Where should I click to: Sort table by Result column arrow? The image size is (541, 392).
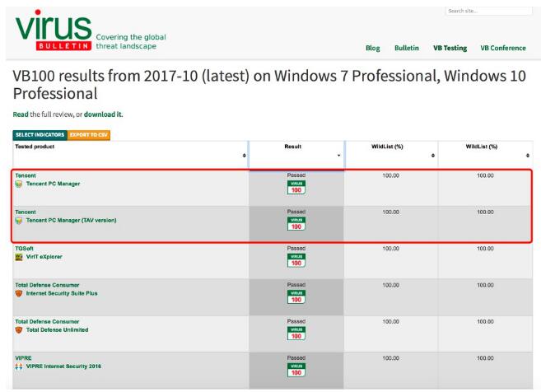(338, 156)
